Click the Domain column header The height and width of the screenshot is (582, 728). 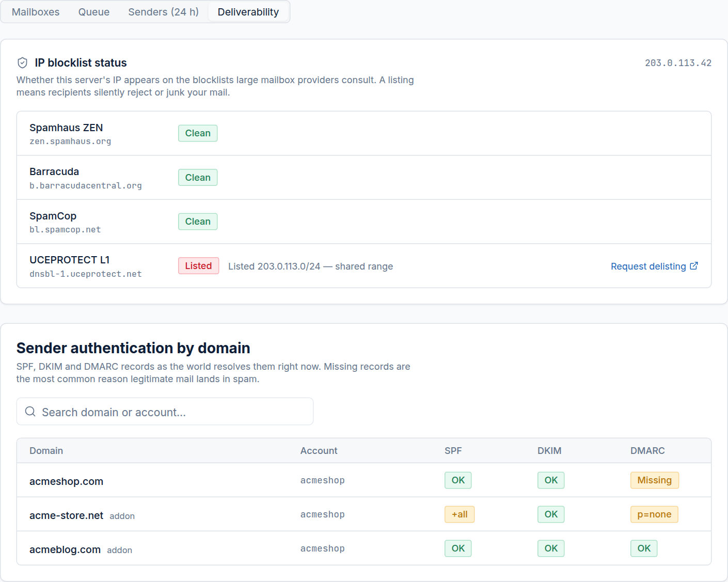point(46,451)
